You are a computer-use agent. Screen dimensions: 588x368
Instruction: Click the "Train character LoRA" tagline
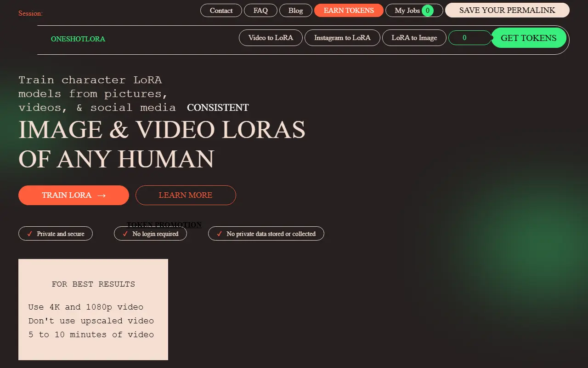point(90,80)
